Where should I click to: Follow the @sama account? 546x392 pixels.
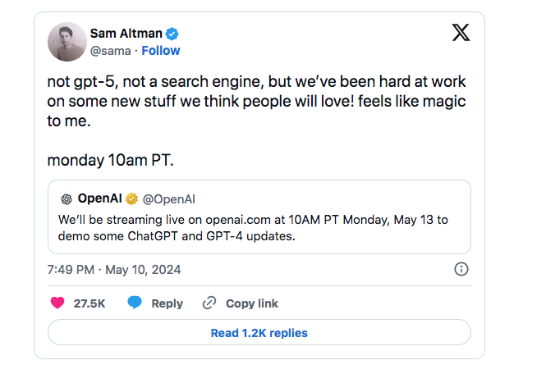tap(161, 51)
